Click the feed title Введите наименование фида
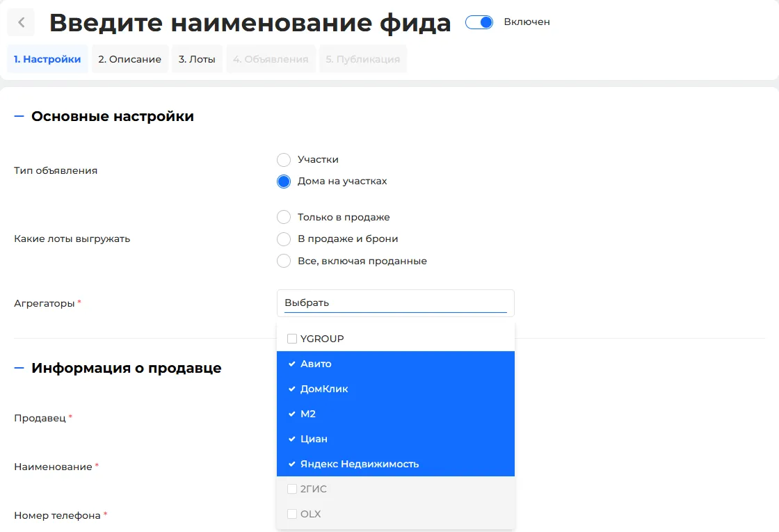779x532 pixels. point(250,23)
